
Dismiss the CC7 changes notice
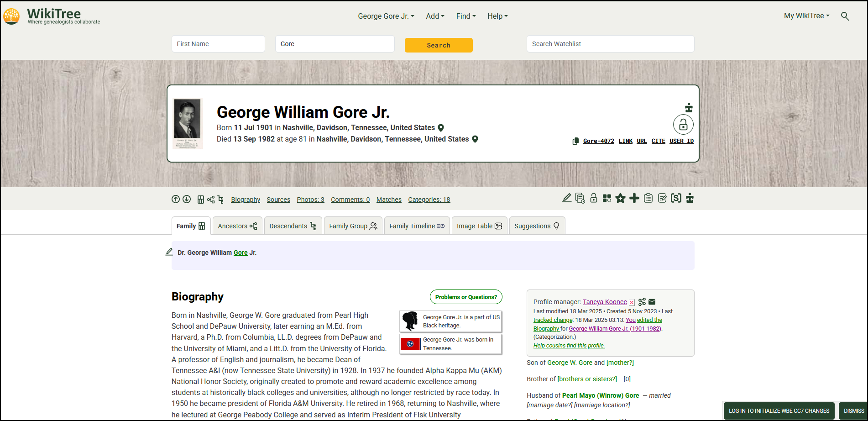(854, 411)
